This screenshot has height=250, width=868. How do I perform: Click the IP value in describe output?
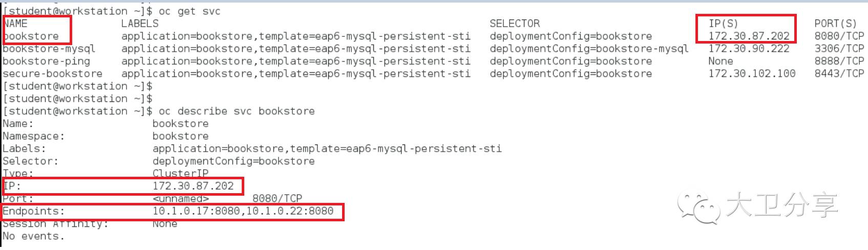193,186
